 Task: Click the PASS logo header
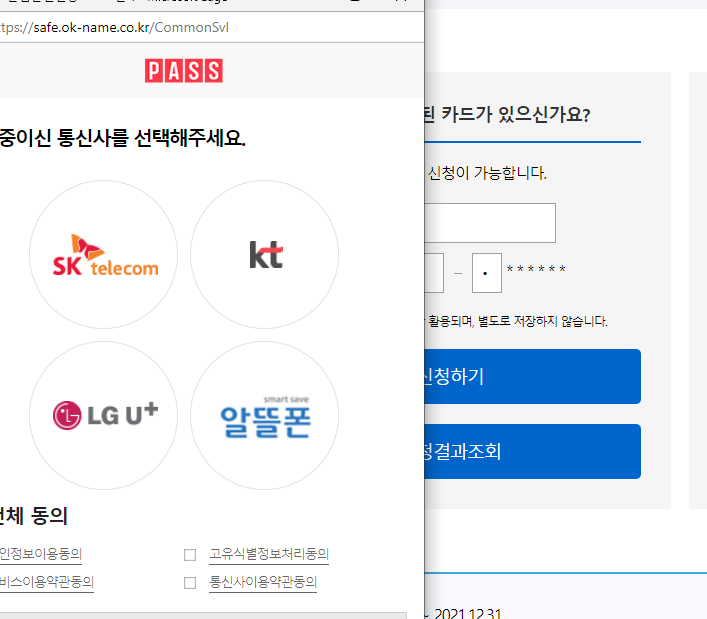(184, 71)
